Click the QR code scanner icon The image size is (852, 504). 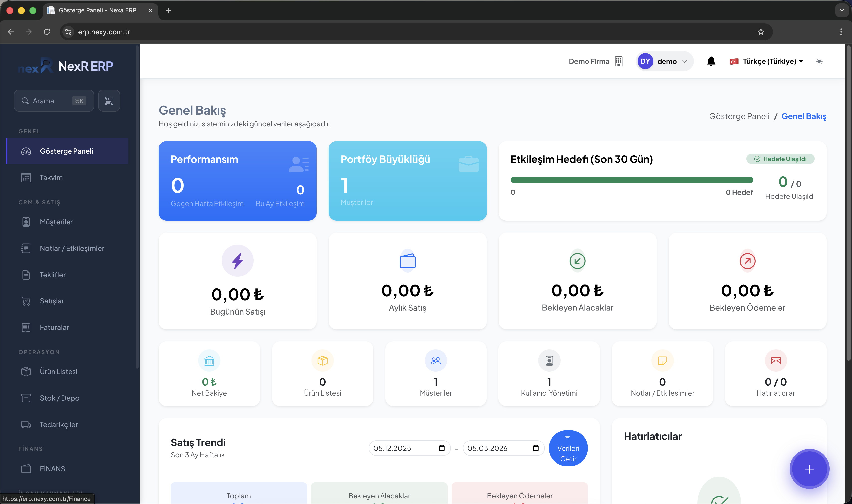tap(109, 101)
